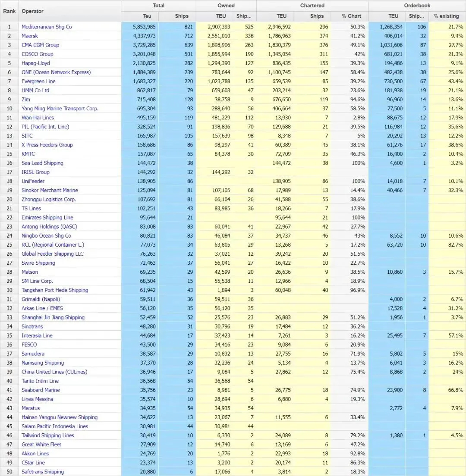Open the Meratus operator link
Image resolution: width=466 pixels, height=476 pixels.
30,408
